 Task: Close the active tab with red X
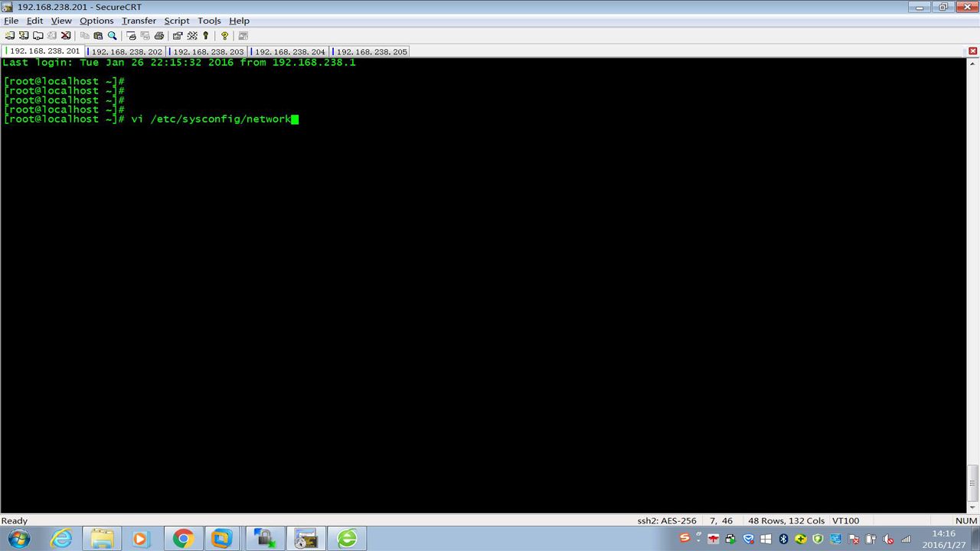tap(973, 51)
